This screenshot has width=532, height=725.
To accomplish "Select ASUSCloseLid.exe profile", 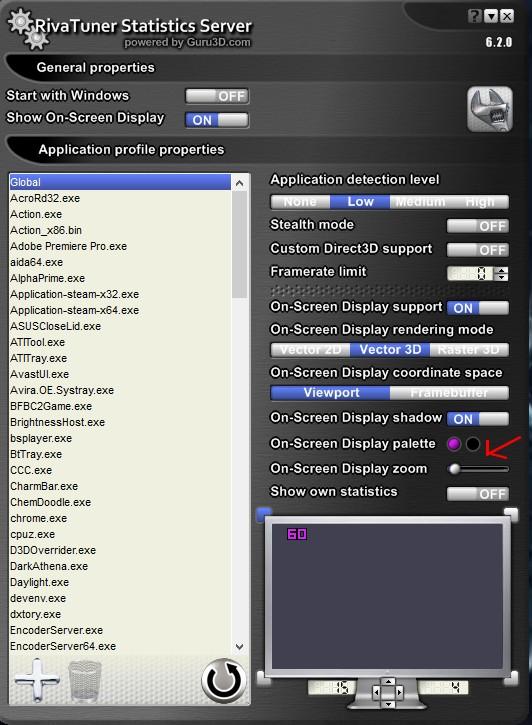I will point(120,326).
